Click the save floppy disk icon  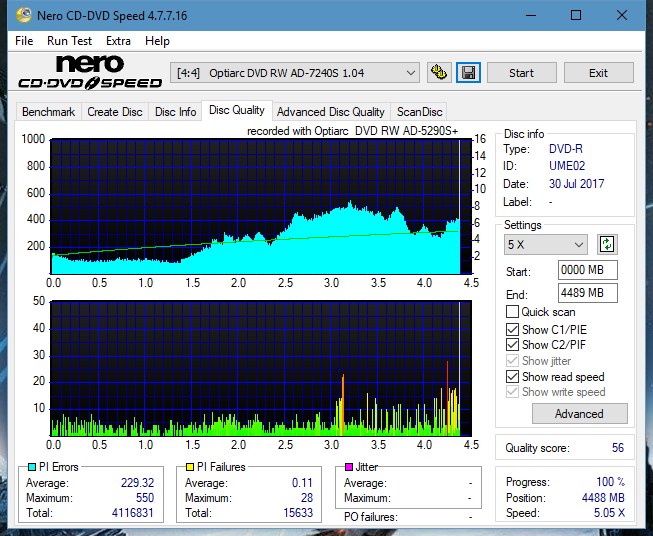tap(468, 73)
